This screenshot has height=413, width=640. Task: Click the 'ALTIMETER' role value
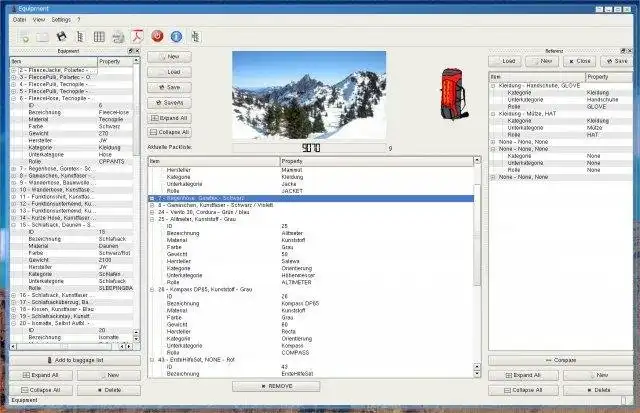296,282
